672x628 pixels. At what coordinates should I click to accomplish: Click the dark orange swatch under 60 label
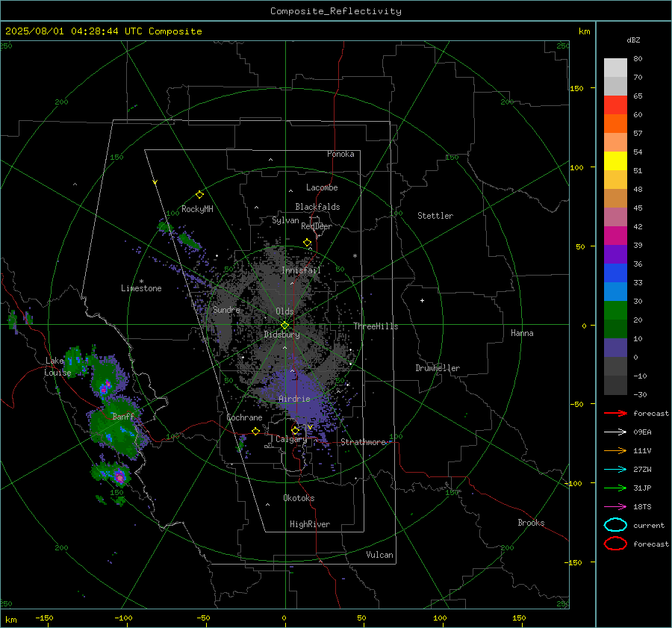coord(615,123)
